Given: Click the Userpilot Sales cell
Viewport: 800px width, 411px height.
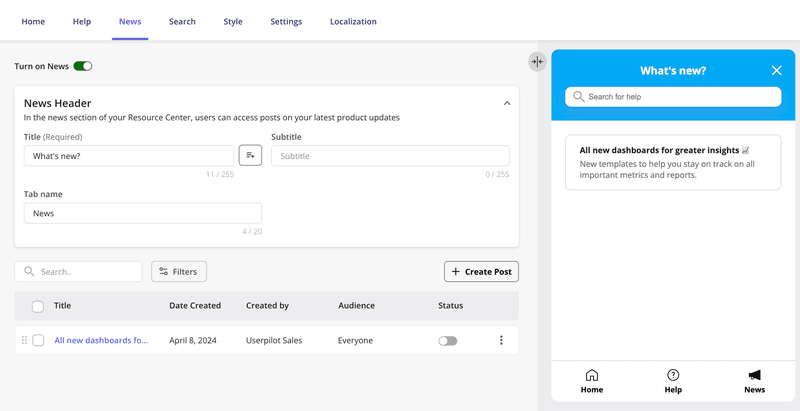Looking at the screenshot, I should coord(274,340).
